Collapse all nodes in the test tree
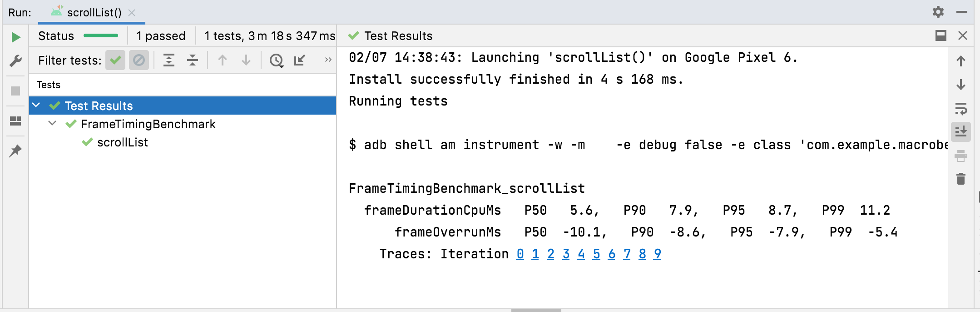 [x=193, y=60]
